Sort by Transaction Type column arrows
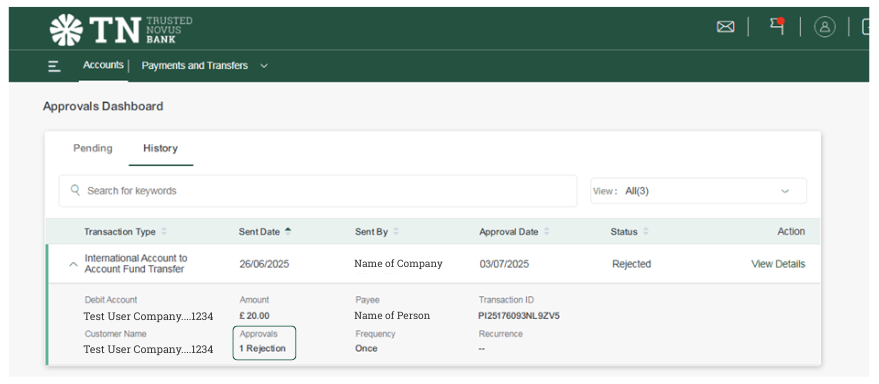Viewport: 879px width, 384px height. point(164,232)
